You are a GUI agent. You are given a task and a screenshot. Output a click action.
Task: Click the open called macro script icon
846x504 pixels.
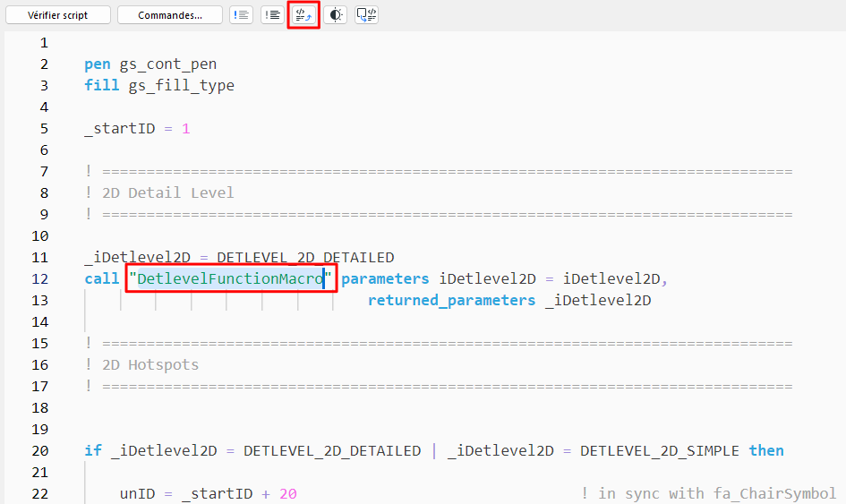[x=303, y=15]
